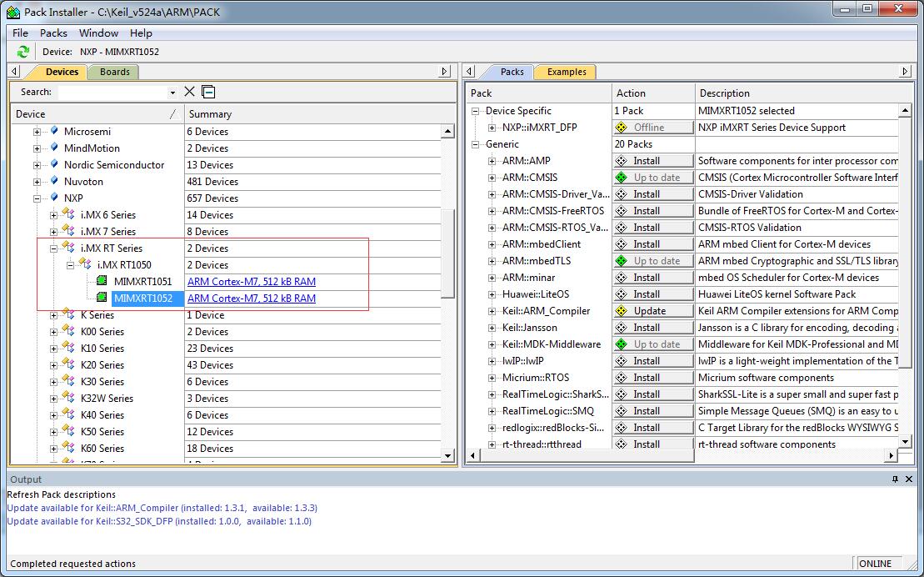Open the Help menu

[x=141, y=33]
